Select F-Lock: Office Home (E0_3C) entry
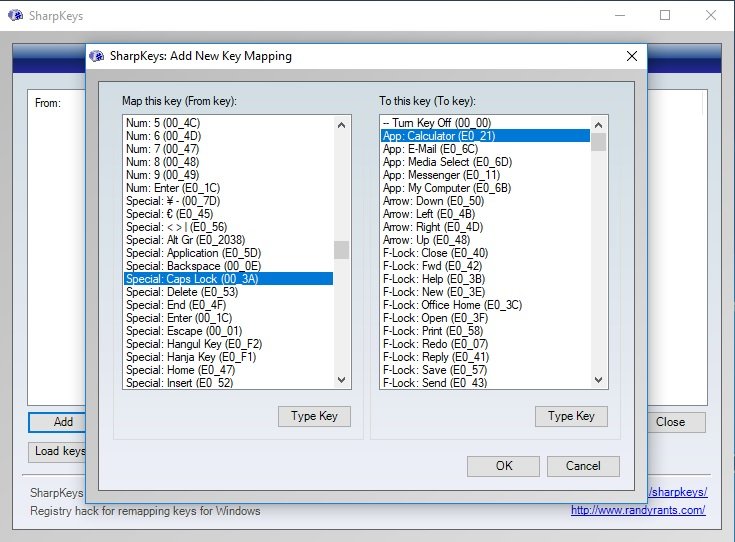735x542 pixels. 485,305
